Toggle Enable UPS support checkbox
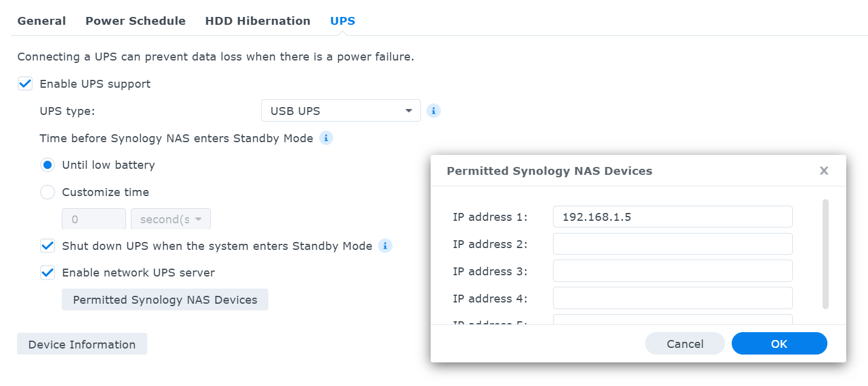This screenshot has height=386, width=868. 25,83
